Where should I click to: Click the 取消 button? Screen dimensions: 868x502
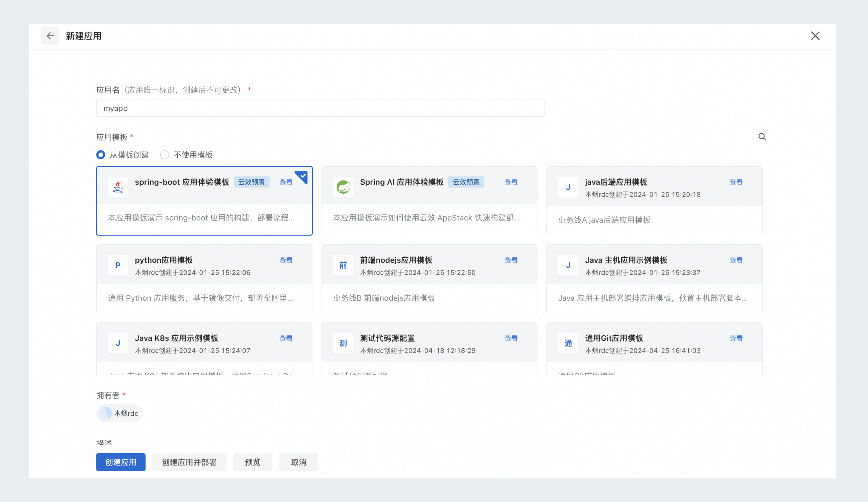tap(298, 462)
